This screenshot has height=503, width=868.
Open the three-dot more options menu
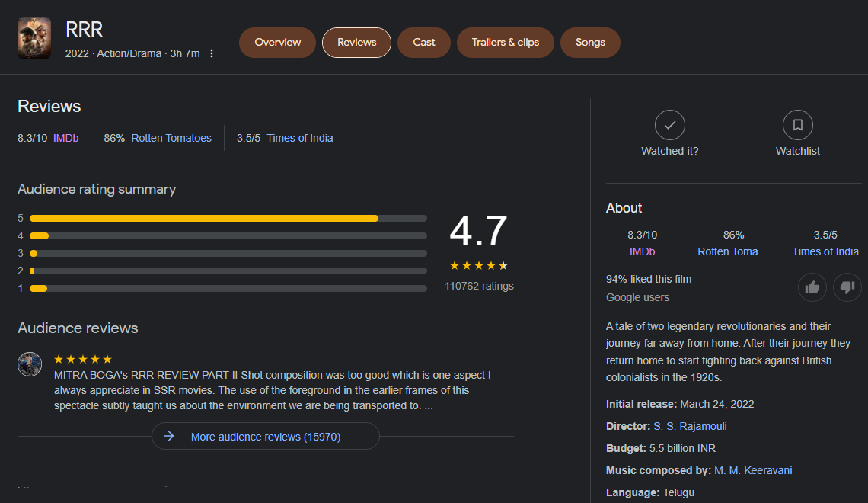(212, 54)
